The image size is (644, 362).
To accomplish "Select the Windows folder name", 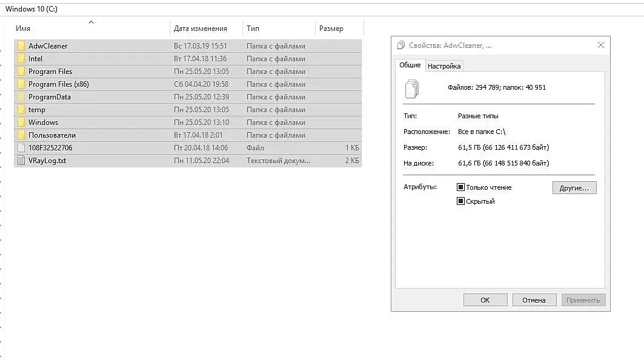I will 43,122.
